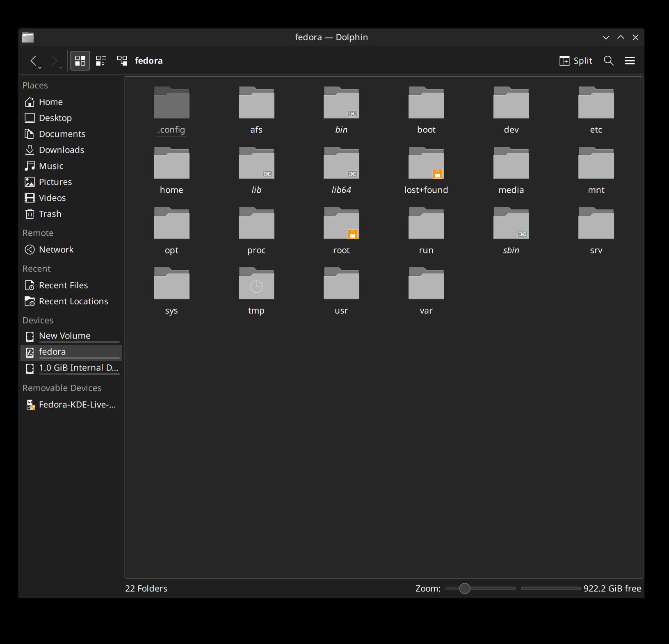Switch to Compact view mode

101,61
